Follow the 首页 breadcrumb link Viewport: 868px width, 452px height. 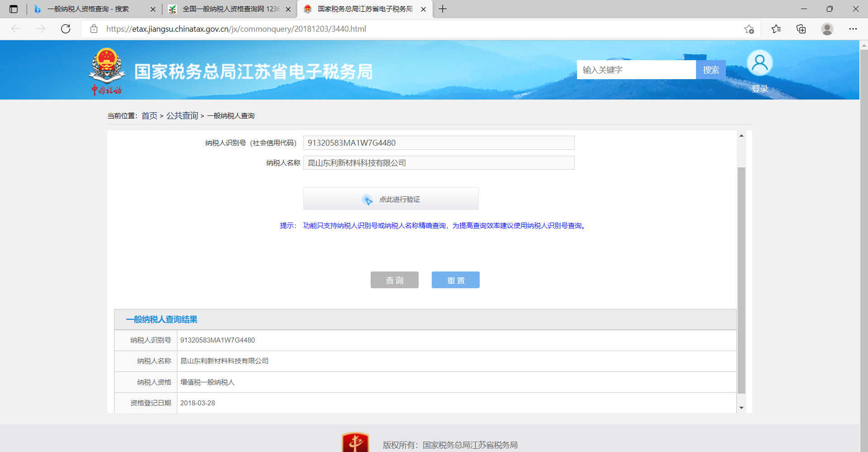pyautogui.click(x=149, y=116)
